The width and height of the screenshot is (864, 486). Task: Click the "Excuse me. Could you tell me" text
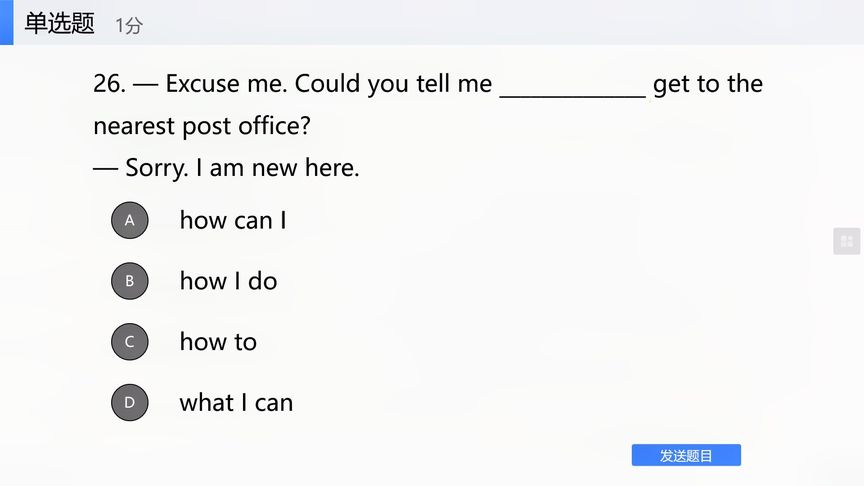[x=328, y=84]
